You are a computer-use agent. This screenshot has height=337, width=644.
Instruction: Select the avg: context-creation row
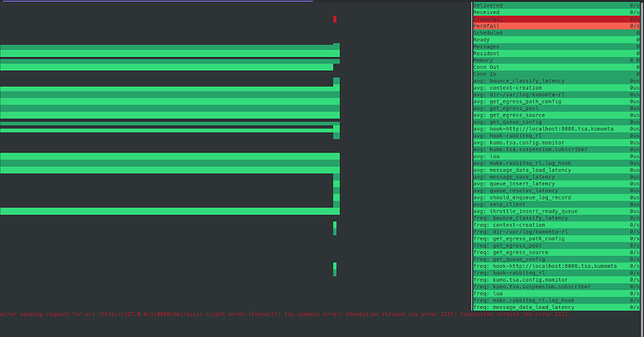[x=556, y=88]
